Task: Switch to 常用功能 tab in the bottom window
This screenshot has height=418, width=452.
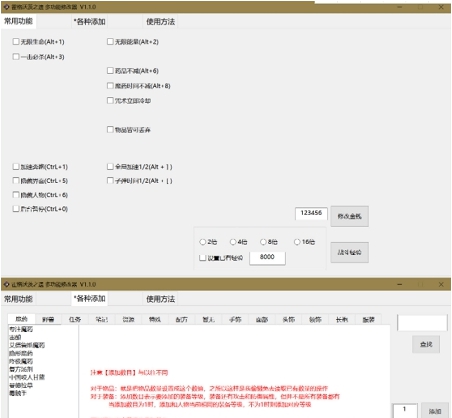Action: point(18,299)
